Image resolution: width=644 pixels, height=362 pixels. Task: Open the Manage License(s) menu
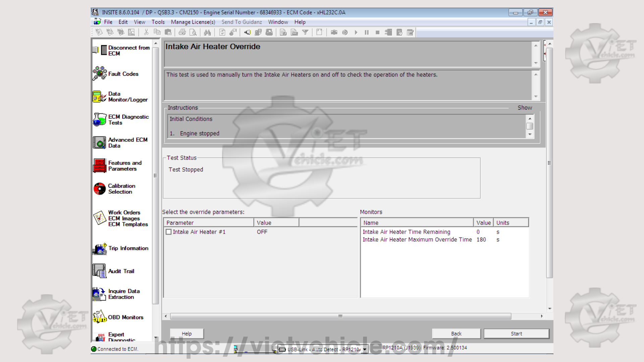[193, 22]
